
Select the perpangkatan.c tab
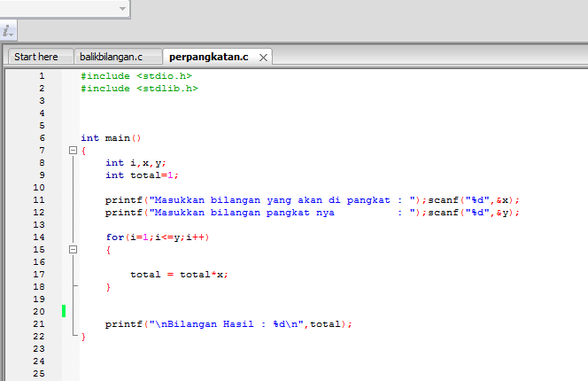tap(209, 57)
